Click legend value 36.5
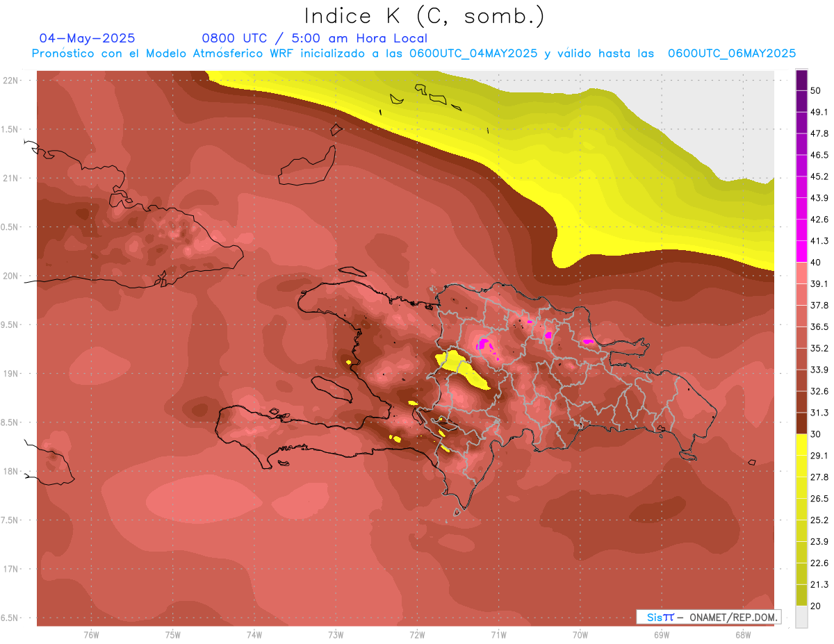This screenshot has width=834, height=644. click(x=819, y=327)
